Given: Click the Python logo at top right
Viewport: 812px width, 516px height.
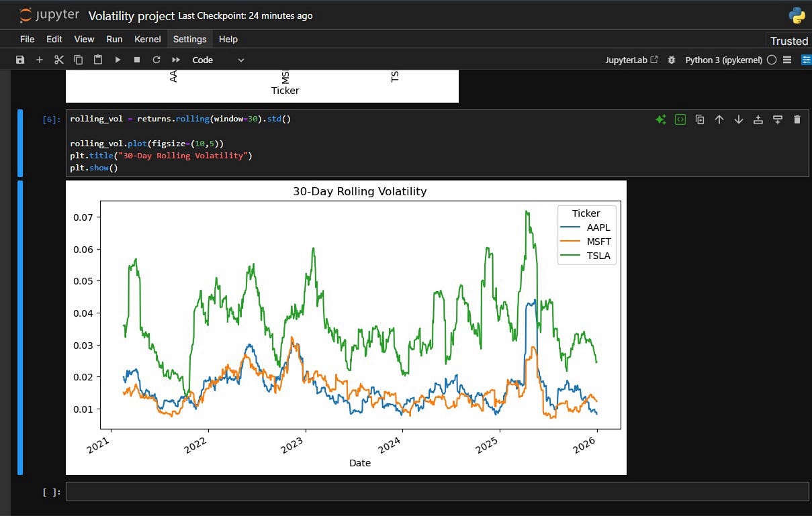Looking at the screenshot, I should tap(797, 15).
